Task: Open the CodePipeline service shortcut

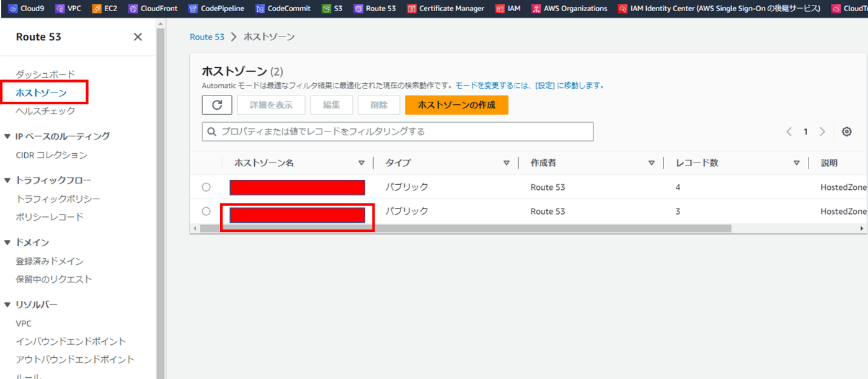Action: point(216,9)
